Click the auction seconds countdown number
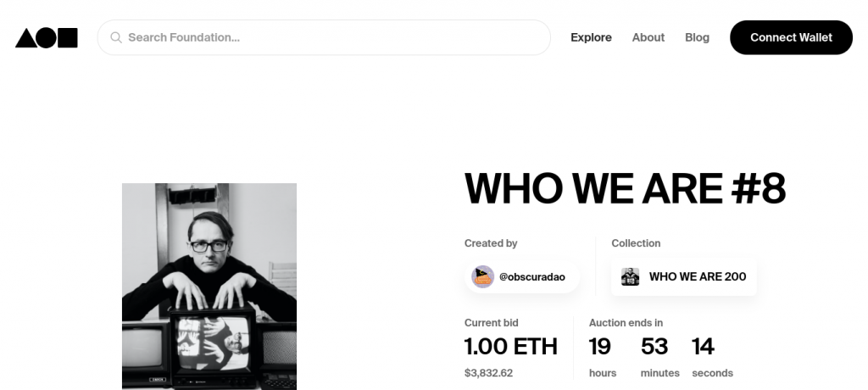This screenshot has width=868, height=390. pyautogui.click(x=704, y=347)
